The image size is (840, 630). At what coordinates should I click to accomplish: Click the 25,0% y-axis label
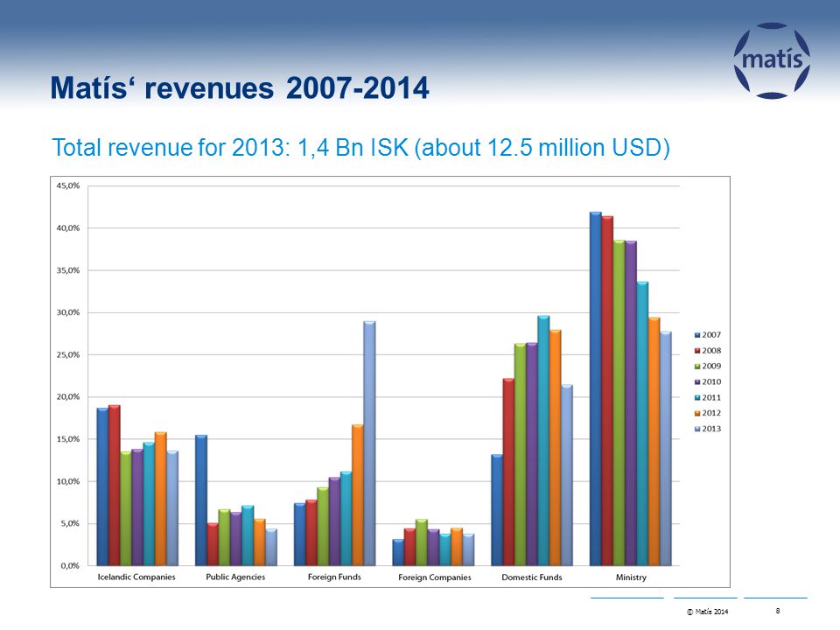(68, 354)
